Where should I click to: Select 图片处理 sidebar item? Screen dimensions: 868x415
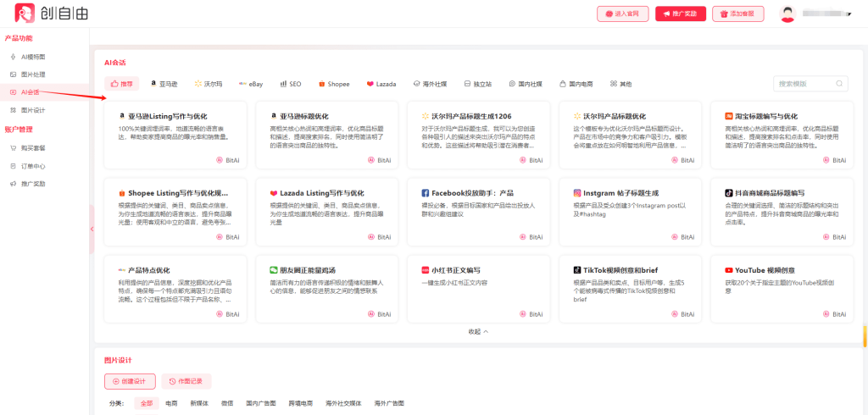click(x=33, y=74)
